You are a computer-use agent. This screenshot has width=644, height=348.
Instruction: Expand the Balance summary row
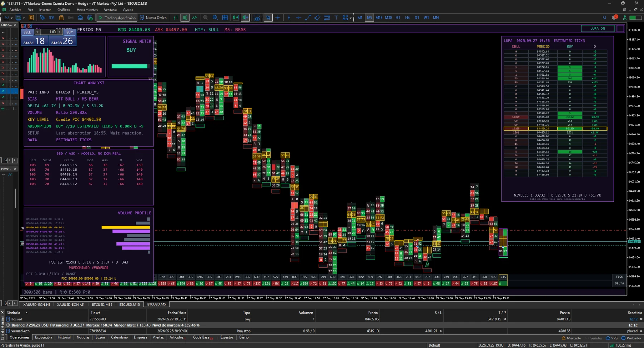8,325
